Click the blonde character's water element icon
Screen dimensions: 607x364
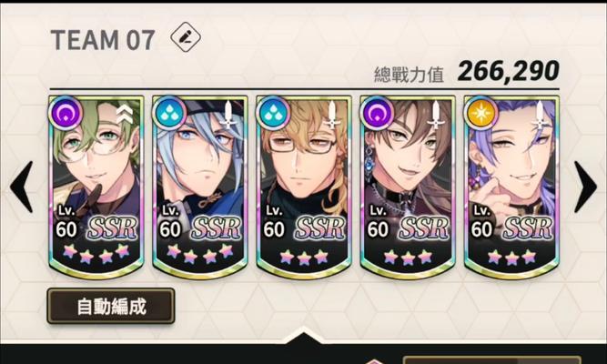(273, 113)
